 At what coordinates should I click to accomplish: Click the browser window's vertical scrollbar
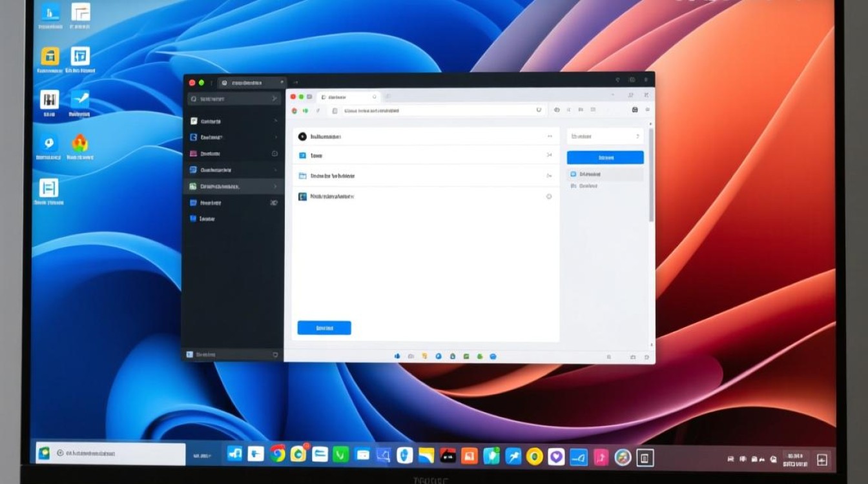point(651,174)
